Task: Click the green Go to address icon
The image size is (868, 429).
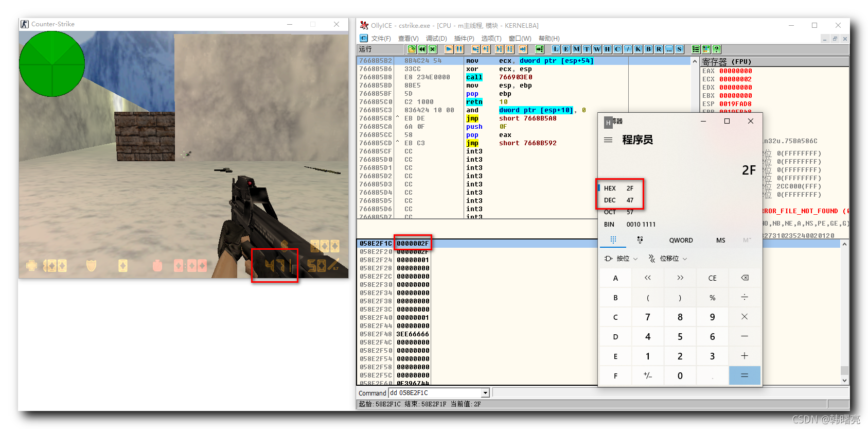Action: tap(539, 49)
